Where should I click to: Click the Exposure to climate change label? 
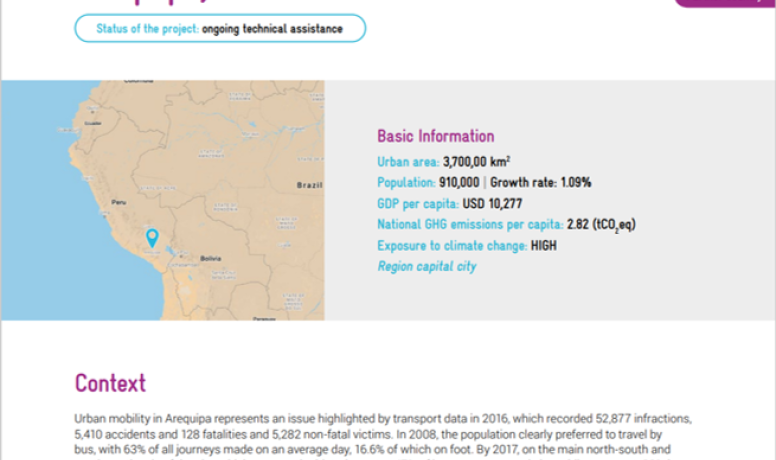[x=452, y=245]
